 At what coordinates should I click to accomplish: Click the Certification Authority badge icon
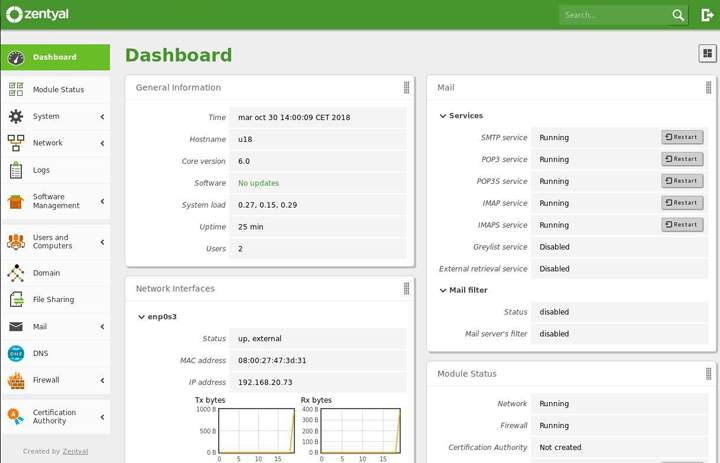[x=16, y=417]
